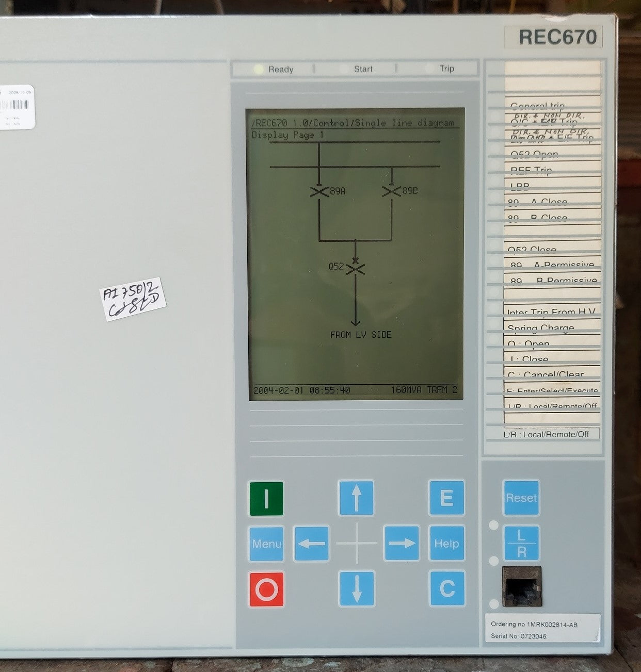This screenshot has height=672, width=641.
Task: Click the 'E: Enter/Select/Execute' legend label
Action: click(x=552, y=390)
